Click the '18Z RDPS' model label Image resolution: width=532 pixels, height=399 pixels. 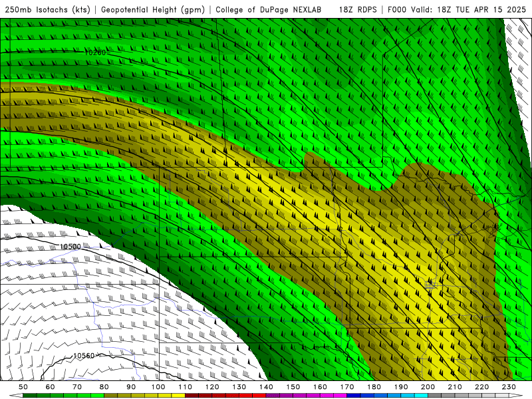(x=358, y=9)
